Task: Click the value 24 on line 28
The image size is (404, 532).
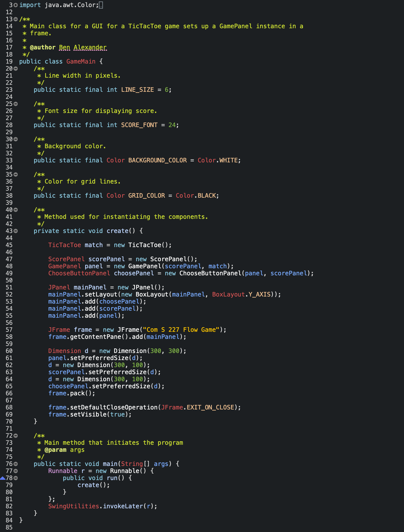Action: [x=172, y=125]
